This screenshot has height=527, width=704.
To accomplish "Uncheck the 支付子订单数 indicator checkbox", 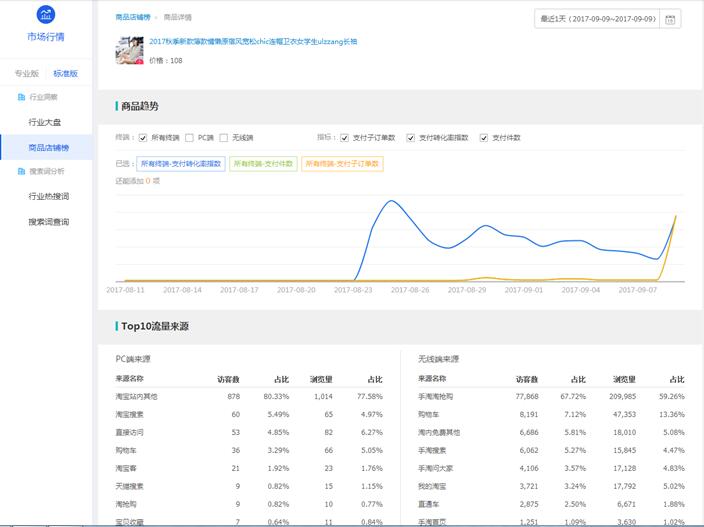I will [344, 138].
